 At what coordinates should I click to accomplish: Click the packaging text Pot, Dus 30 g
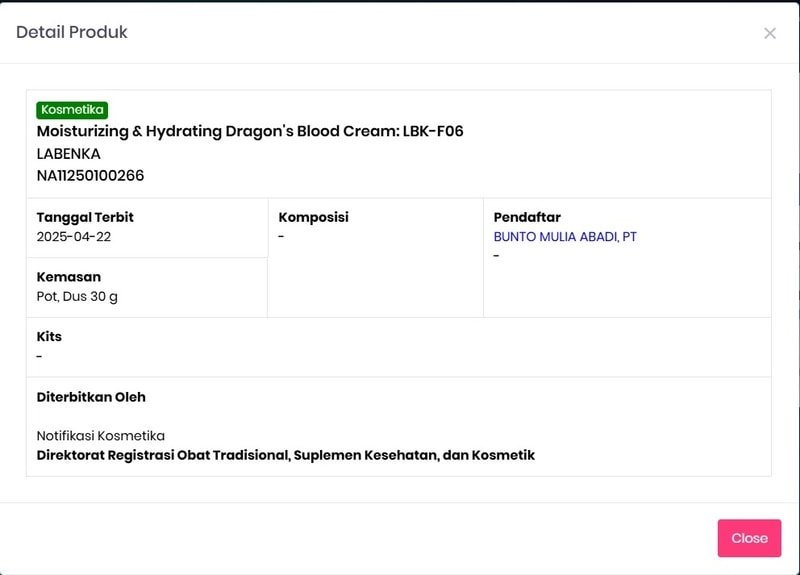77,297
